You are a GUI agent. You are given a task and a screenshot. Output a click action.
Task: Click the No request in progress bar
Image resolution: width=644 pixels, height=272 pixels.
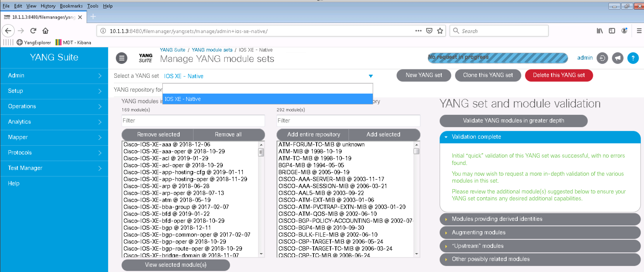click(498, 58)
